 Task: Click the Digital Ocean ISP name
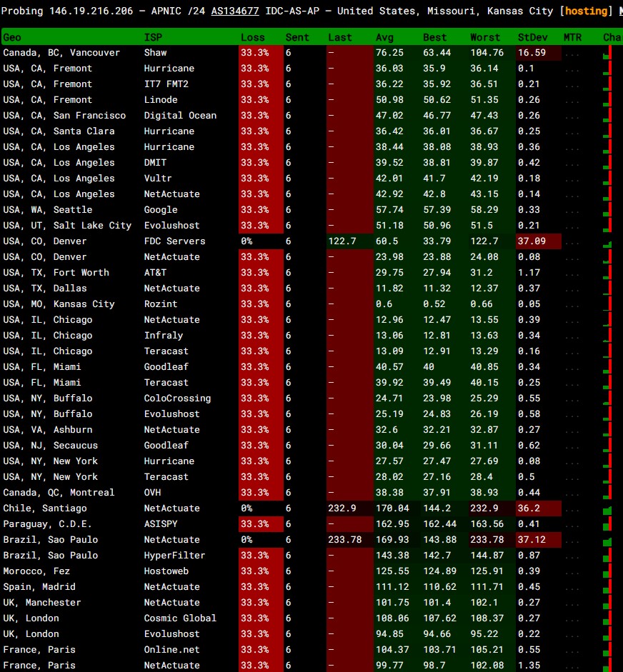[180, 115]
